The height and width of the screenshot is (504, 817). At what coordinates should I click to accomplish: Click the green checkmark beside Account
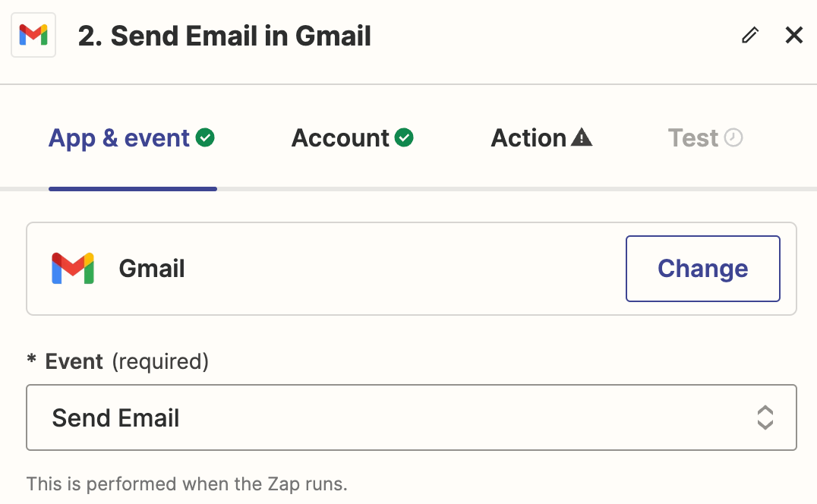pos(404,138)
